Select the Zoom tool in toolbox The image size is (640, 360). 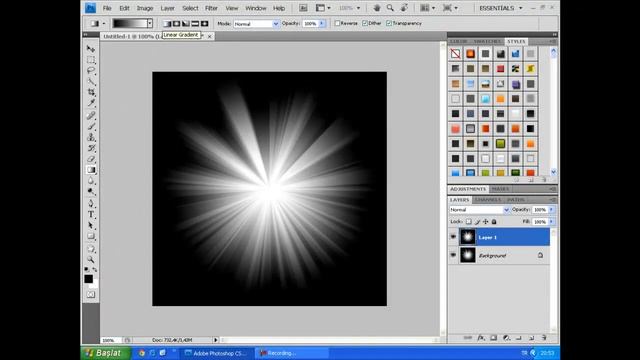click(91, 260)
